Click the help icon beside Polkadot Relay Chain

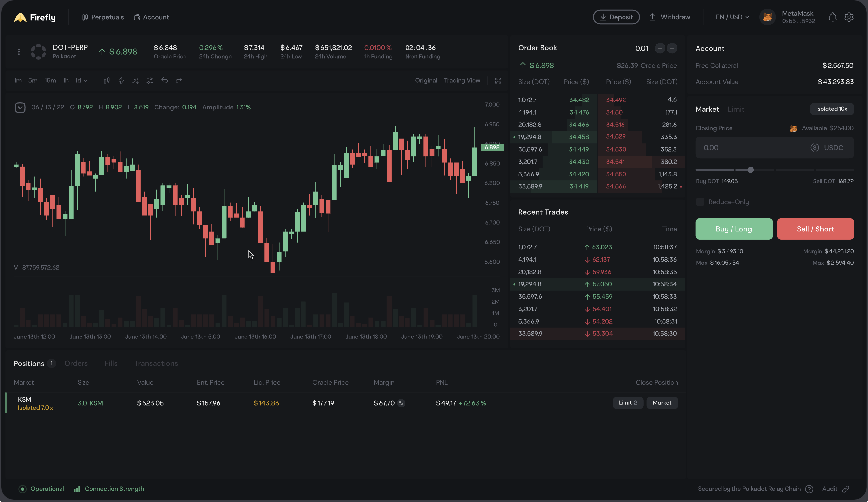click(809, 489)
